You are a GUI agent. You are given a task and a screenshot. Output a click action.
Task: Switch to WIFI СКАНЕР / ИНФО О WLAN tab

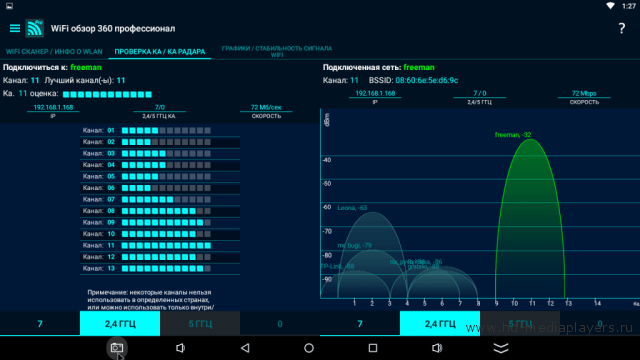(x=54, y=52)
